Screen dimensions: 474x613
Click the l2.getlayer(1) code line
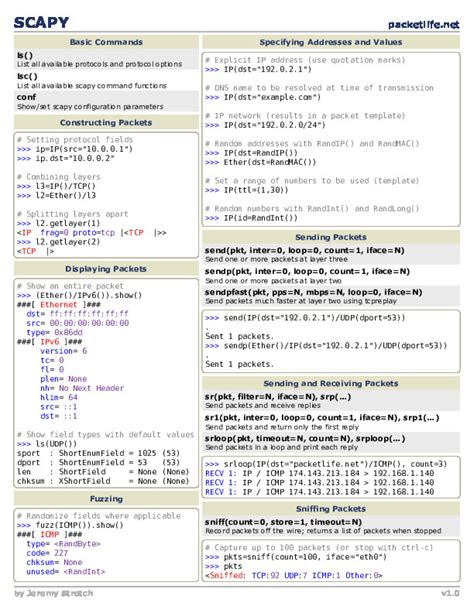(59, 223)
